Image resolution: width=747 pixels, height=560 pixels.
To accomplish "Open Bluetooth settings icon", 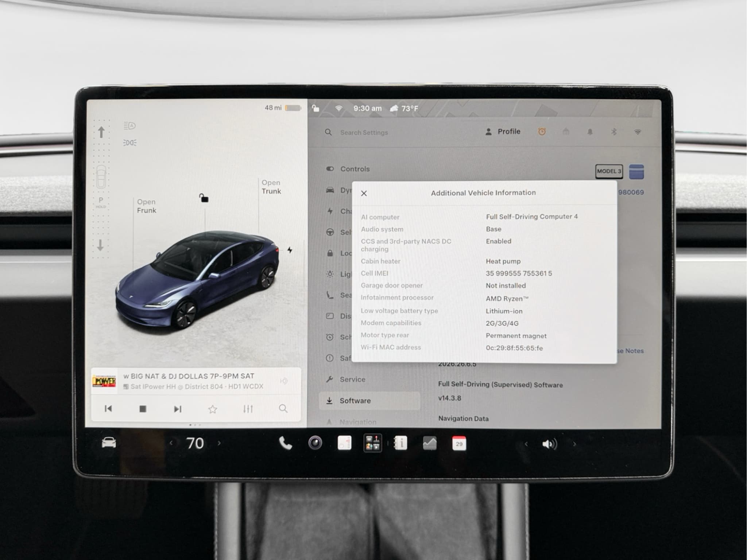I will (614, 132).
